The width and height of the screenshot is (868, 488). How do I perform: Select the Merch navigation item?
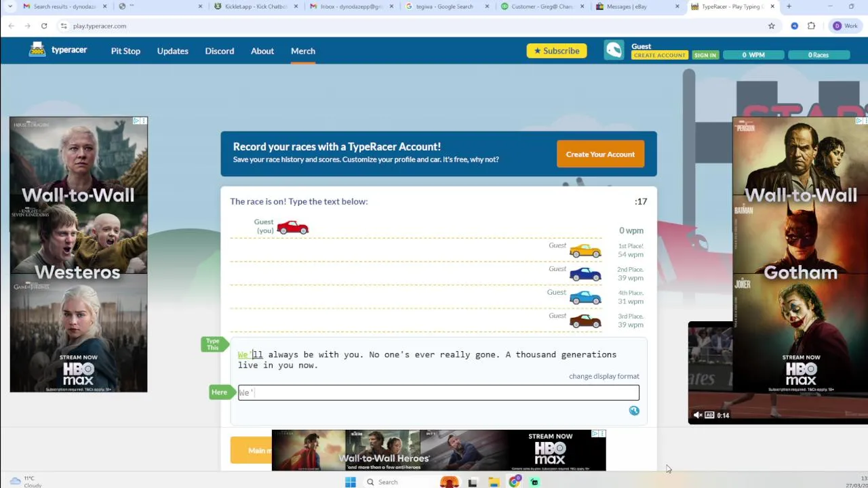pos(303,51)
